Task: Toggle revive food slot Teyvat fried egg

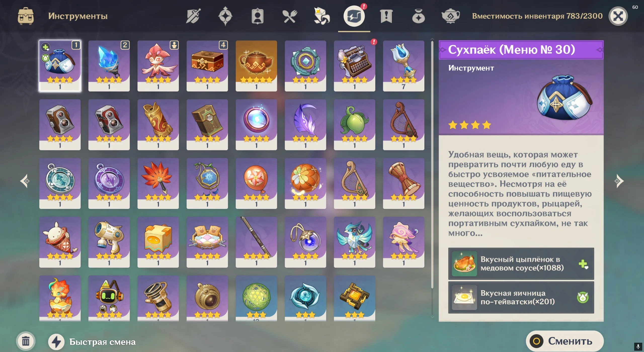Action: 521,297
